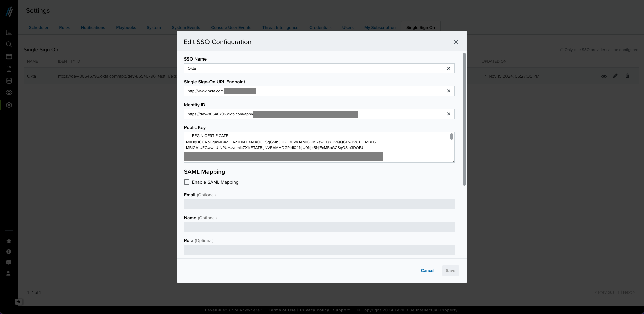Screen dimensions: 644x314
Task: Click the UPDATED ON column header
Action: pos(494,61)
